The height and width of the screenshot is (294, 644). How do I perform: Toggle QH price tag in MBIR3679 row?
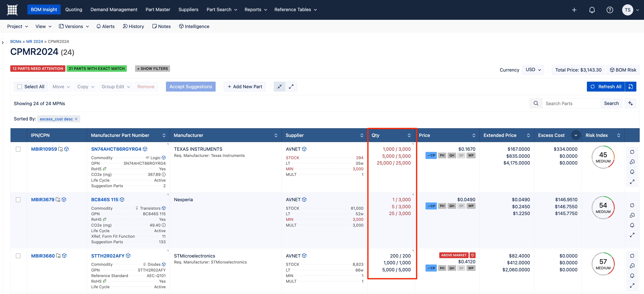(x=452, y=206)
